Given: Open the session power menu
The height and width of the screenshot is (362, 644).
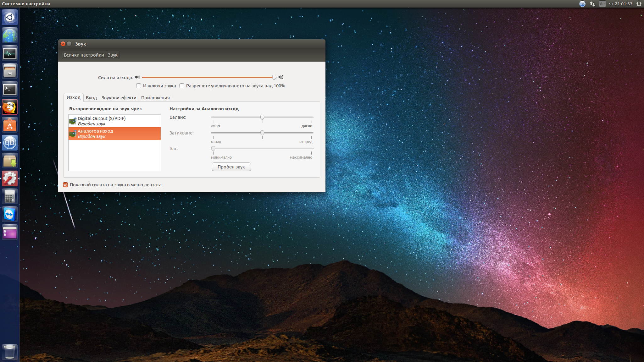Looking at the screenshot, I should (639, 4).
